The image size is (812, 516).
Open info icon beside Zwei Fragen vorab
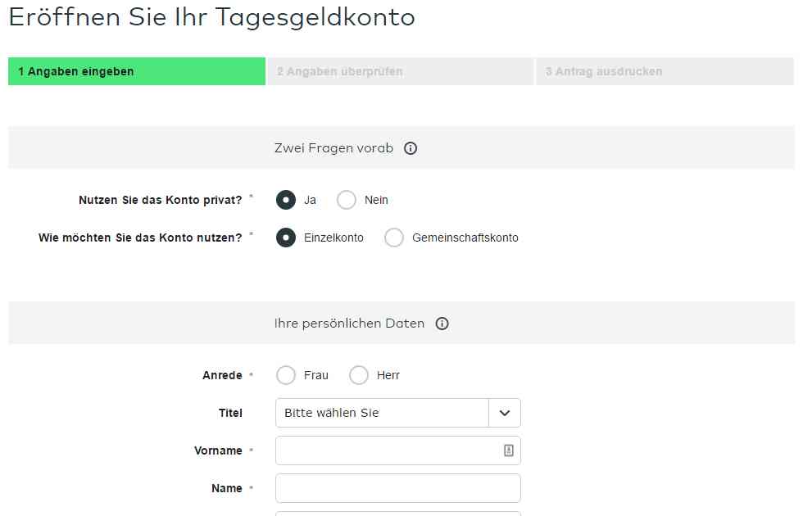point(411,148)
